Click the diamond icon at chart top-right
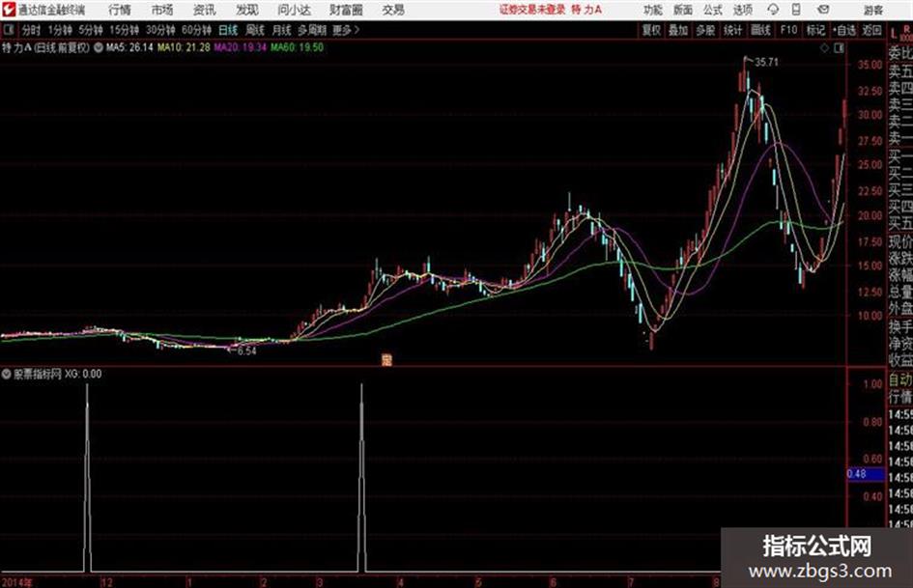 click(x=824, y=48)
